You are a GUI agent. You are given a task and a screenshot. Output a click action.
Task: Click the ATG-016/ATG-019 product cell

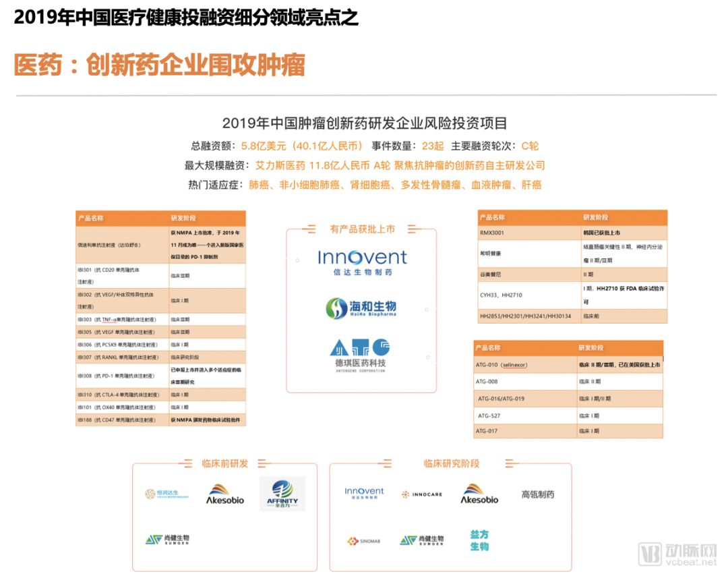coord(525,399)
